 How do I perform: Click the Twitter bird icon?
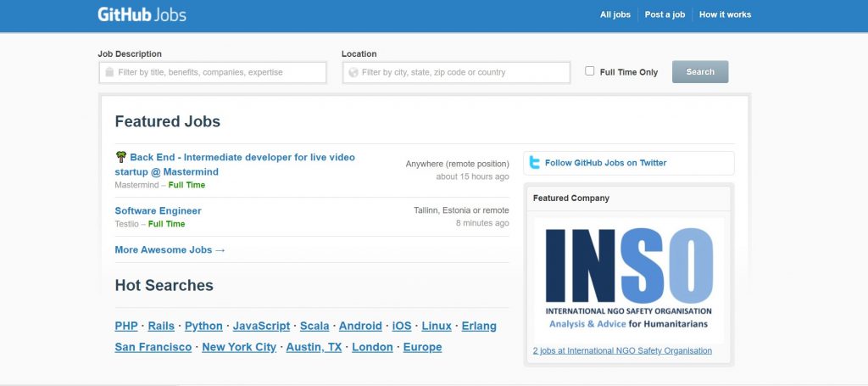coord(534,163)
